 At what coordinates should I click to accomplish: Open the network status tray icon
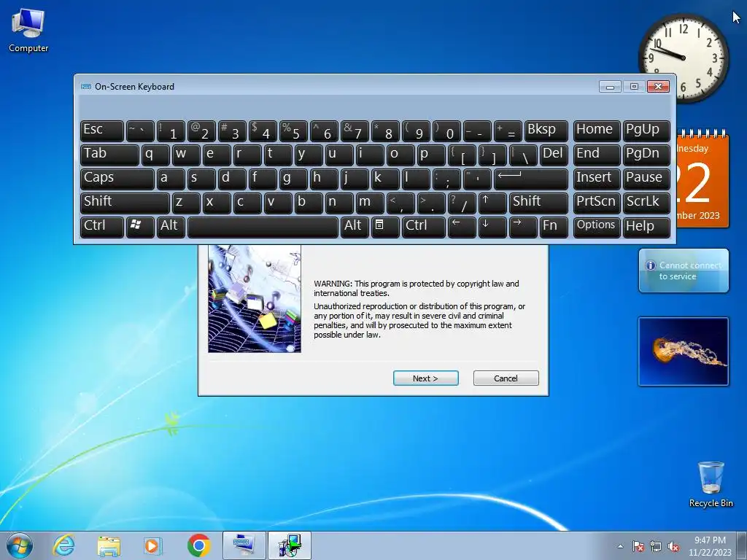coord(656,546)
